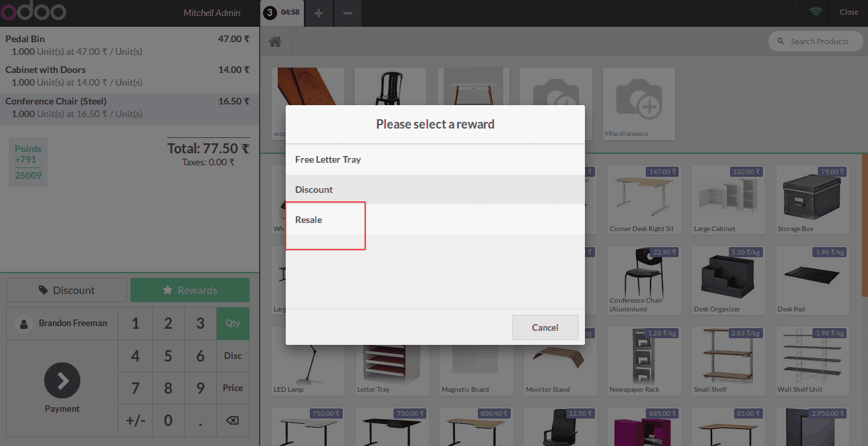Add Monitor Stand product
This screenshot has height=446, width=868.
(x=560, y=362)
